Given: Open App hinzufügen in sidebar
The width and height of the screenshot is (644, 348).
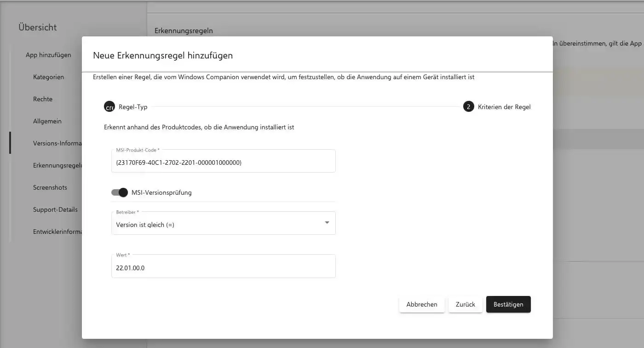Looking at the screenshot, I should point(48,55).
